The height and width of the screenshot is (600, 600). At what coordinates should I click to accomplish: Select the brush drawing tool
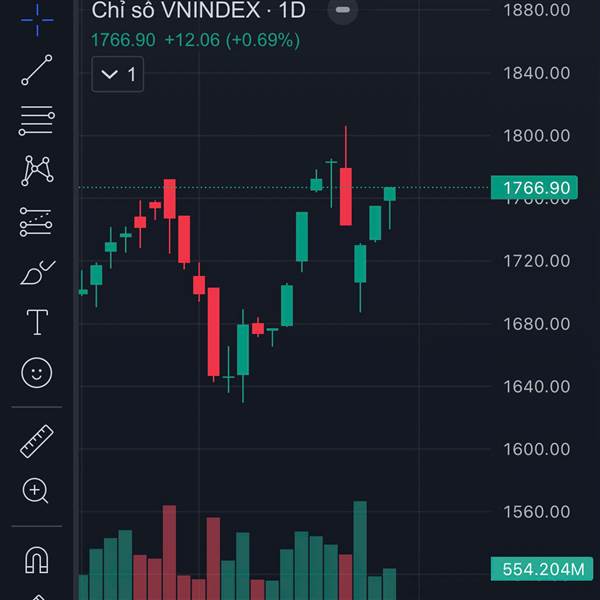click(x=37, y=272)
